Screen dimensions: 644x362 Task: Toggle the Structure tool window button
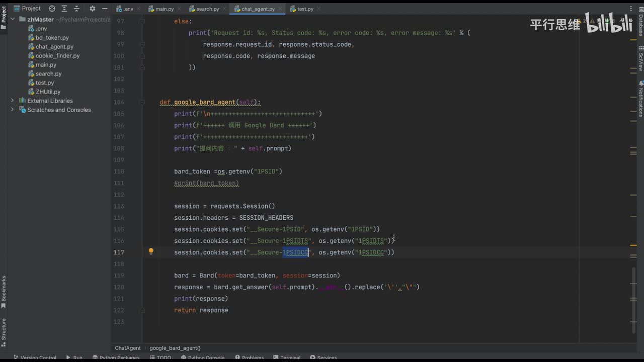pyautogui.click(x=4, y=332)
